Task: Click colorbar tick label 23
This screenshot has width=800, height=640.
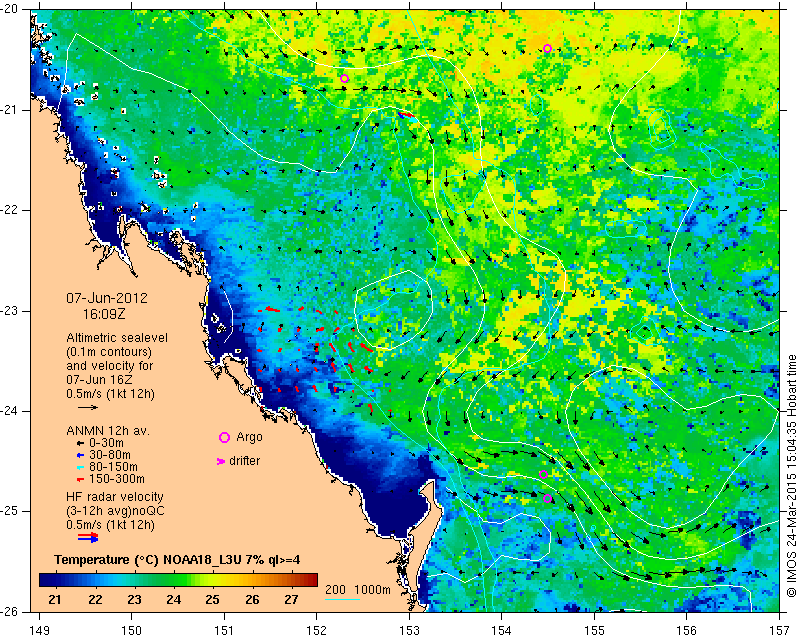Action: [x=134, y=600]
